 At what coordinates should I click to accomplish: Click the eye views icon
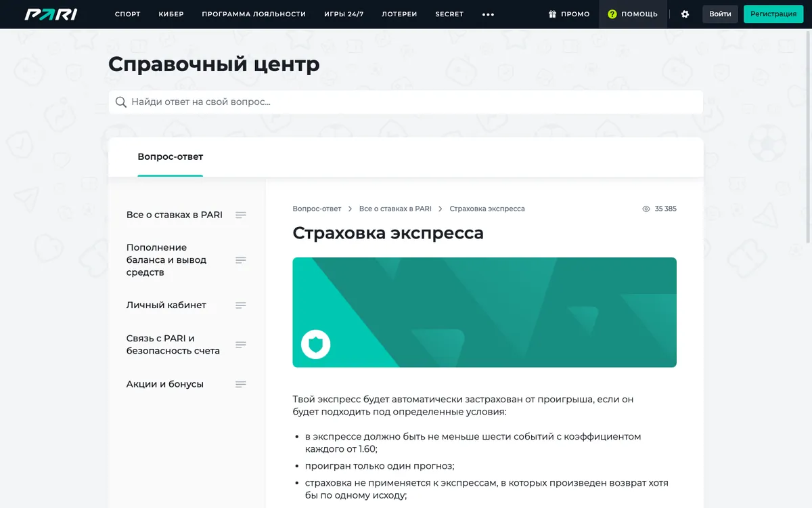click(646, 209)
